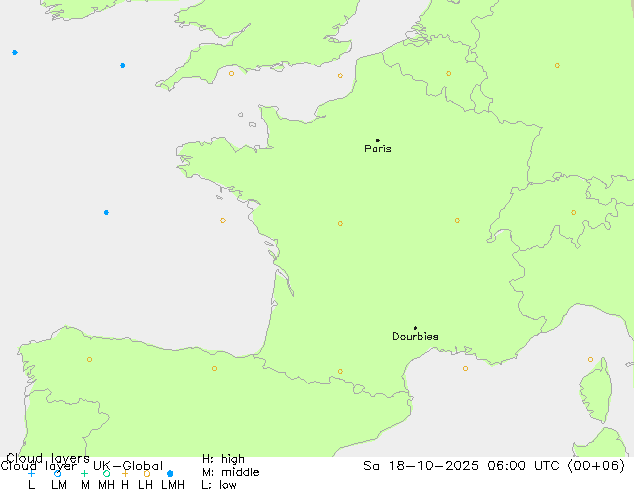Select the orange marker north of Corsica
634x490 pixels.
coord(590,359)
